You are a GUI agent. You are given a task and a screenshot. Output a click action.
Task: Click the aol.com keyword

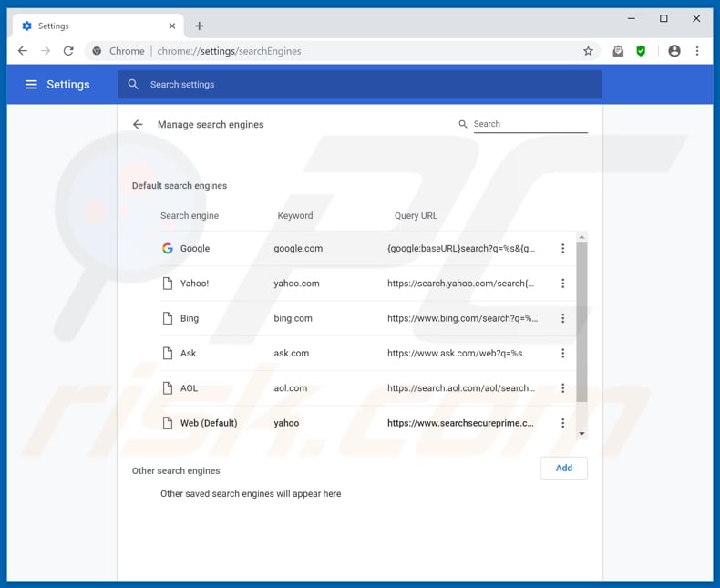click(x=290, y=388)
